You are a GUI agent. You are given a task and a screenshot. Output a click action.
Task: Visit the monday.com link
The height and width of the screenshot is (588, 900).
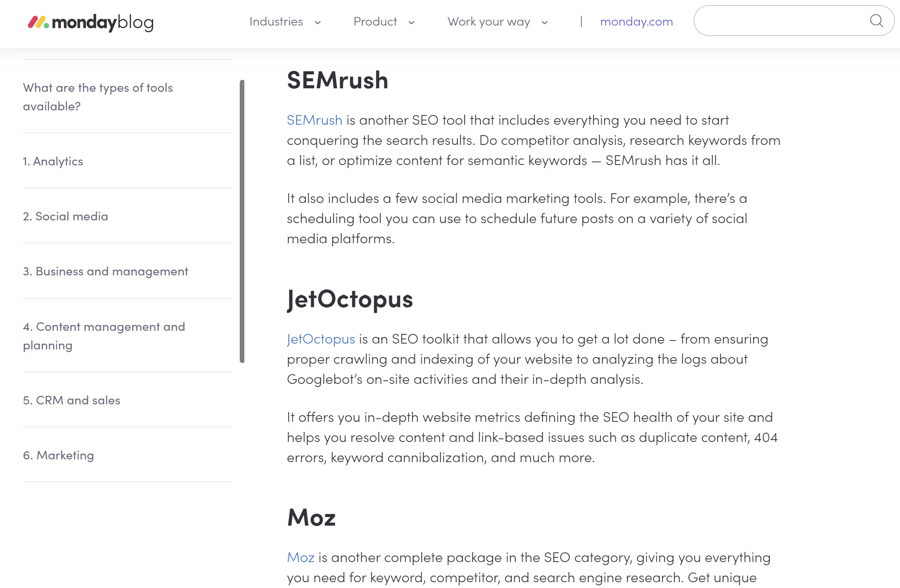(x=636, y=22)
